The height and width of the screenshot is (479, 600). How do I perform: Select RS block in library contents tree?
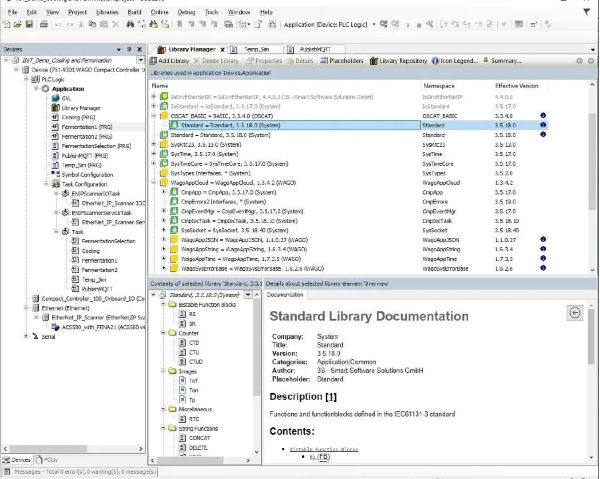192,314
